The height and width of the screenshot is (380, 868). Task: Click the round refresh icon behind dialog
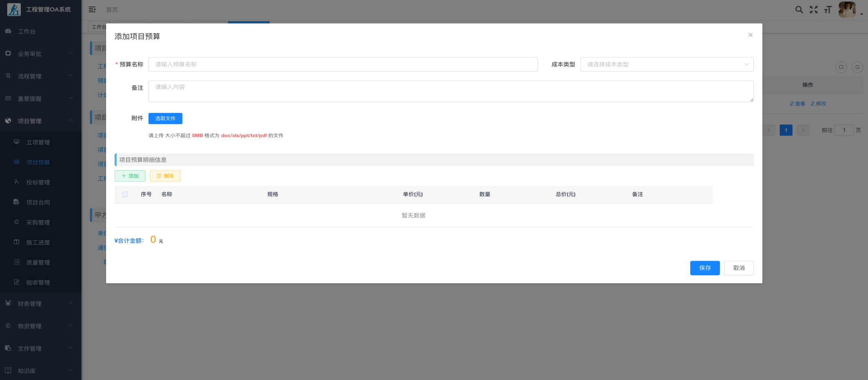point(857,67)
